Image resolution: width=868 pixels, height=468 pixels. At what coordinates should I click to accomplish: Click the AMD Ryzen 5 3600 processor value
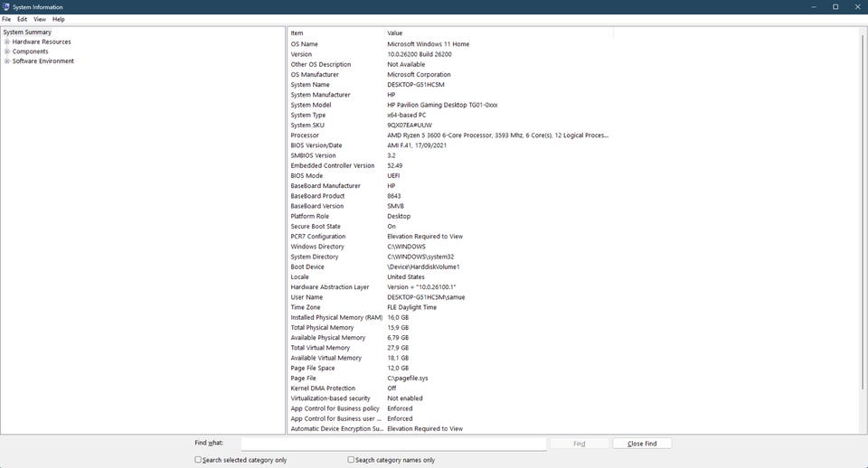[497, 136]
